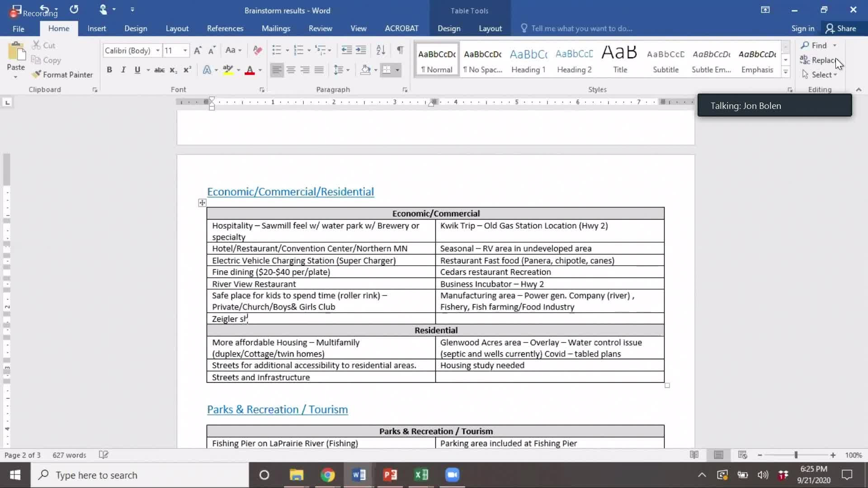Toggle Superscript formatting
The image size is (868, 488).
pyautogui.click(x=187, y=70)
